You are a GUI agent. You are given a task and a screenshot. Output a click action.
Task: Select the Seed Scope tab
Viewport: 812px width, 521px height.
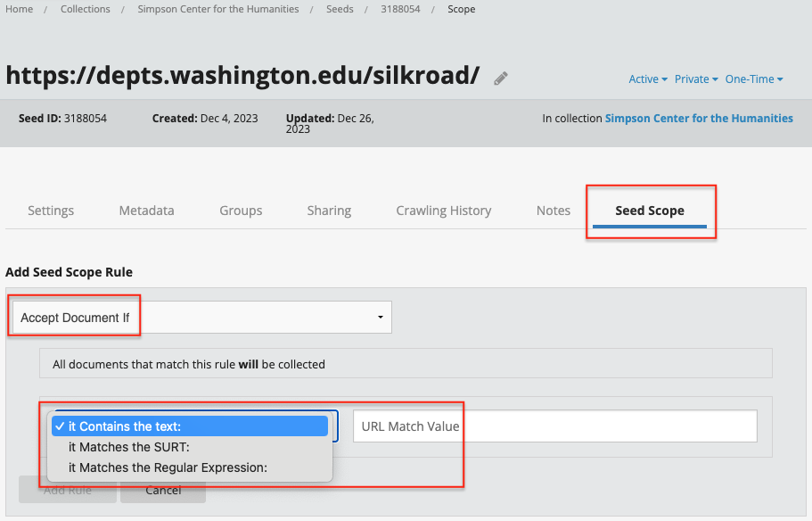pos(650,211)
